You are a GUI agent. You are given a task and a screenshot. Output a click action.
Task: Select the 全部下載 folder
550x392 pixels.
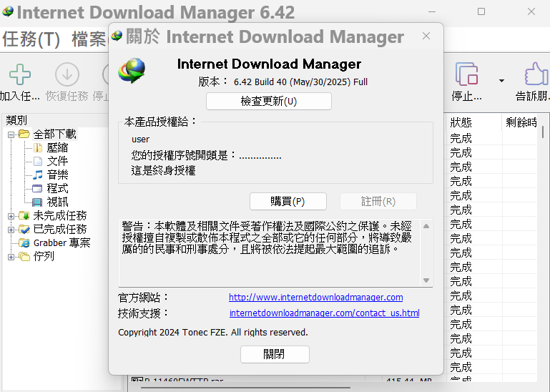point(55,134)
